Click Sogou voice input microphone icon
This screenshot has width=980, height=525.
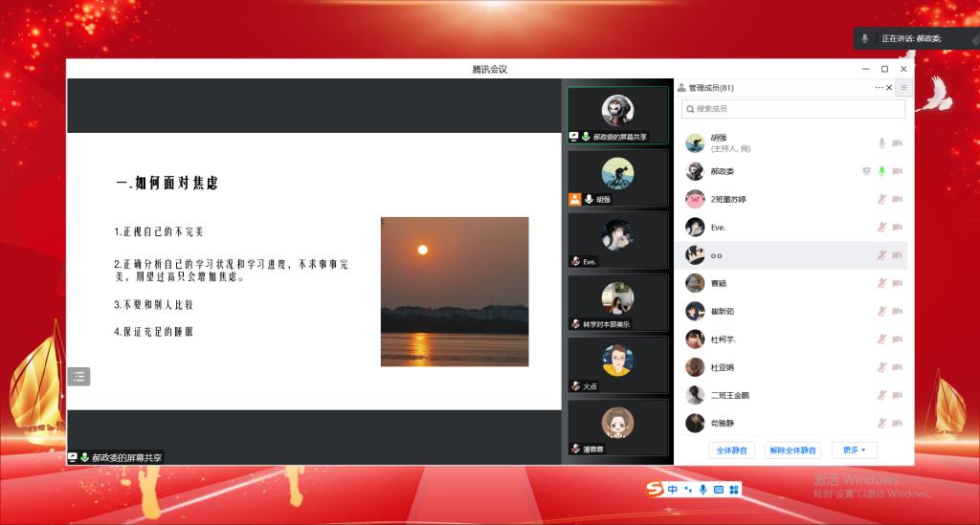click(702, 490)
